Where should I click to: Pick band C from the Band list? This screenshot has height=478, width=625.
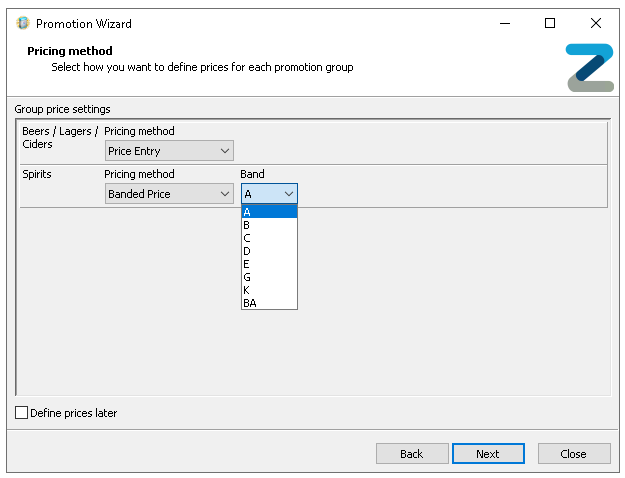pyautogui.click(x=268, y=238)
